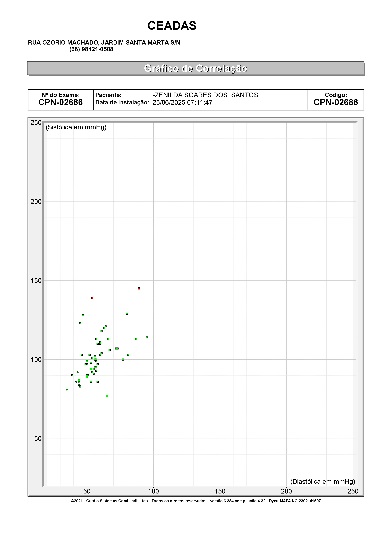Click the 250 tick on the diastolic axis
The image size is (392, 554).
[353, 491]
